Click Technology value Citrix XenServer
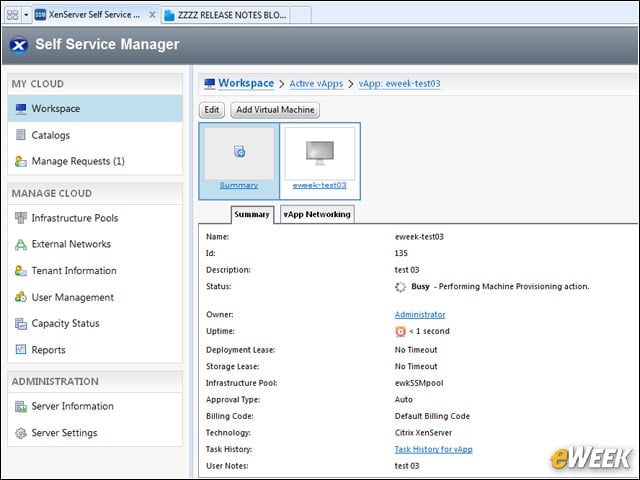 (423, 433)
